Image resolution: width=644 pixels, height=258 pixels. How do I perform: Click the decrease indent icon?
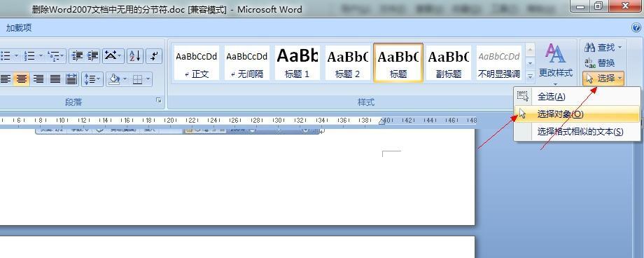(77, 56)
